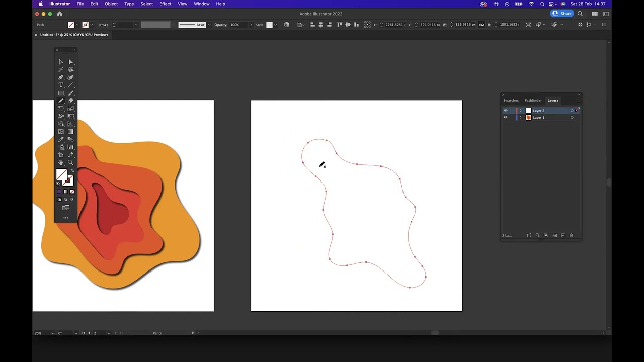The height and width of the screenshot is (362, 644).
Task: Select the Symbol Sprayer tool
Action: [x=61, y=147]
